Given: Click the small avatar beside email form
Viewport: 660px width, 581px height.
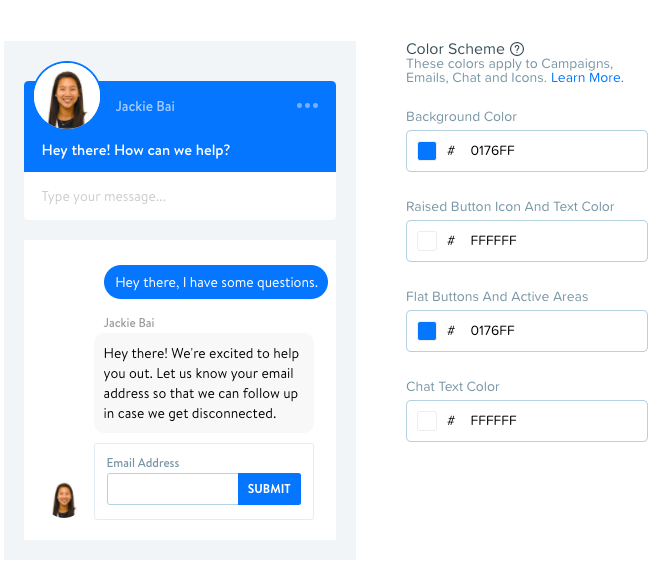Looking at the screenshot, I should click(64, 501).
